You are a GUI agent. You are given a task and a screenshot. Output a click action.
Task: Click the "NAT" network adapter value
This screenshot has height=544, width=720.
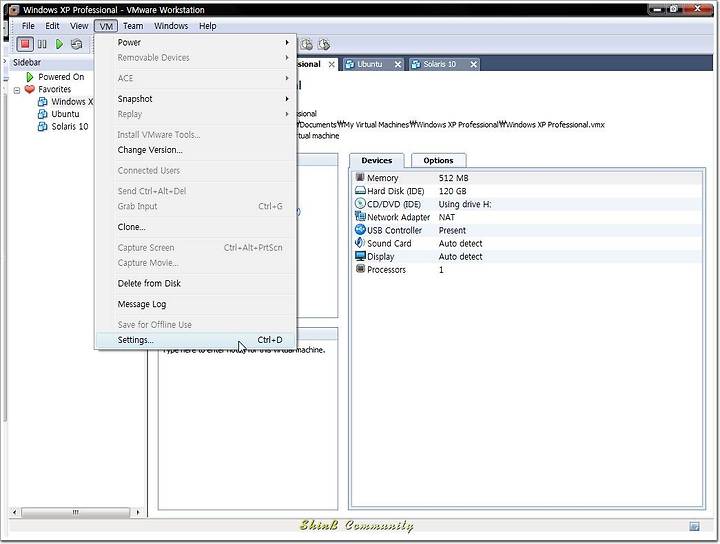tap(446, 217)
